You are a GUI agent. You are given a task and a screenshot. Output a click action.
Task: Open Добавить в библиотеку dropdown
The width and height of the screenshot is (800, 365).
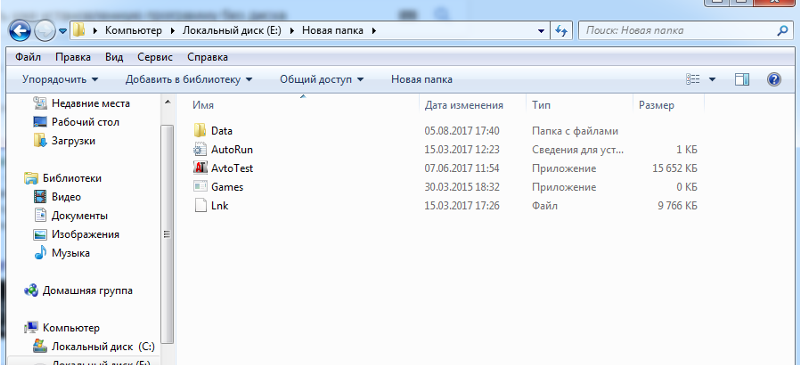[x=189, y=80]
